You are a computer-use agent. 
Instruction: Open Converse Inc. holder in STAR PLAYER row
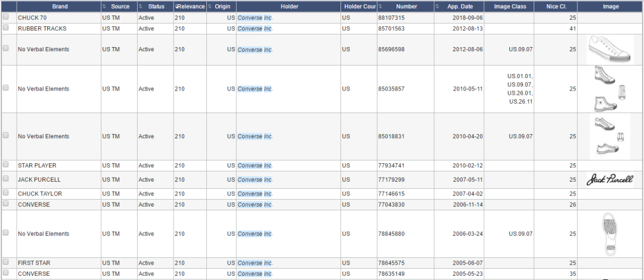(255, 166)
